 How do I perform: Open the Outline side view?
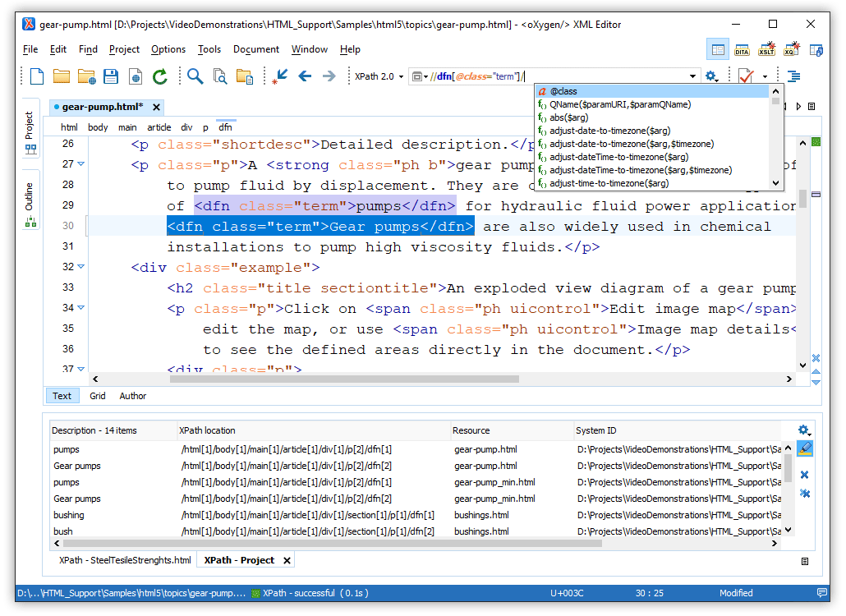point(30,200)
